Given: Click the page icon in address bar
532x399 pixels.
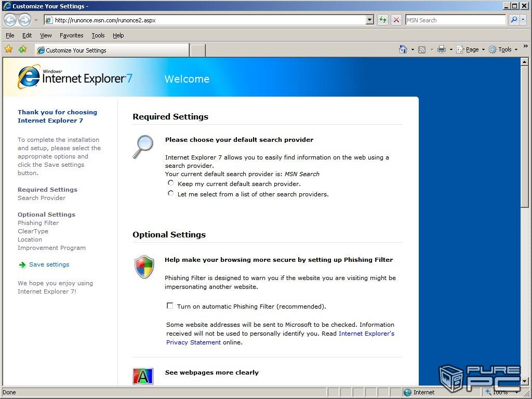Looking at the screenshot, I should tap(49, 20).
